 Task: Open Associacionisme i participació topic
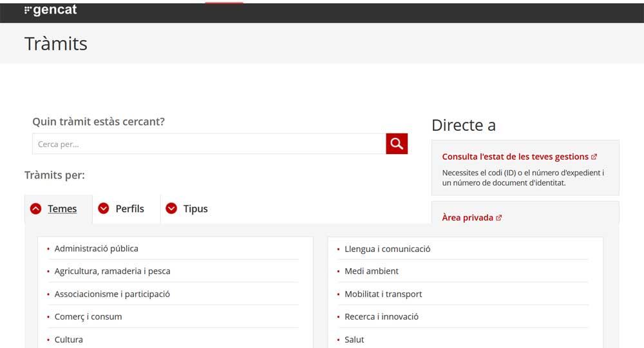pyautogui.click(x=112, y=294)
